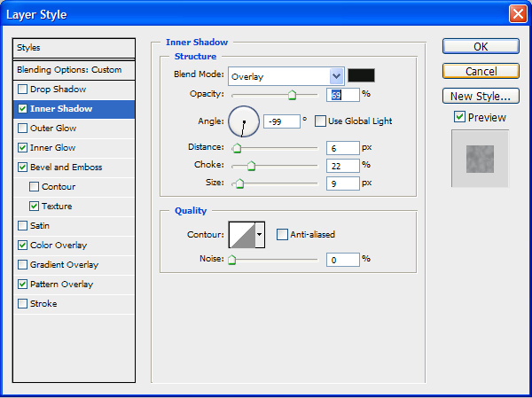Click the Choke slider handle
This screenshot has width=532, height=398.
pos(251,166)
